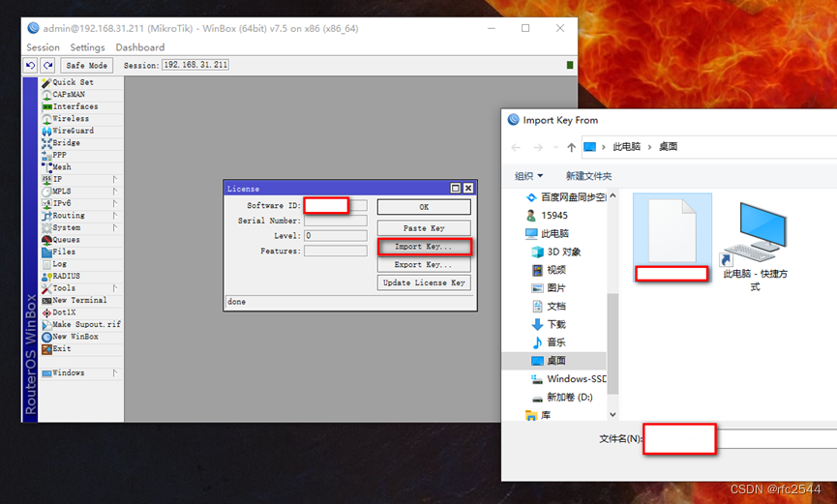Image resolution: width=837 pixels, height=504 pixels.
Task: Select 15945 user folder
Action: pos(547,215)
